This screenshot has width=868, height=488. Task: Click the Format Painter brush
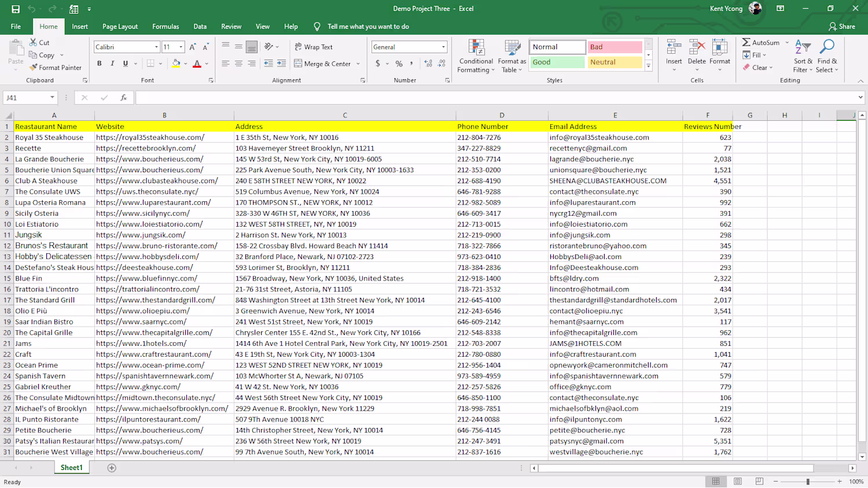[x=34, y=68]
